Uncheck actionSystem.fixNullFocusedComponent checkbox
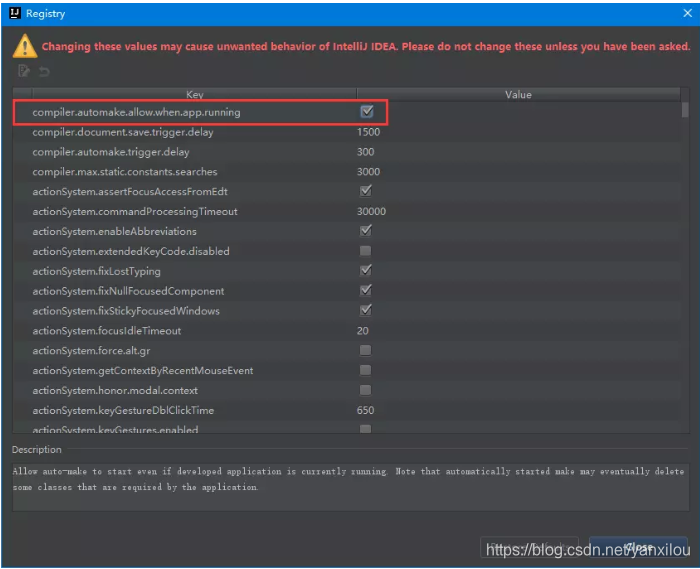Viewport: 700px width, 569px height. (x=365, y=291)
